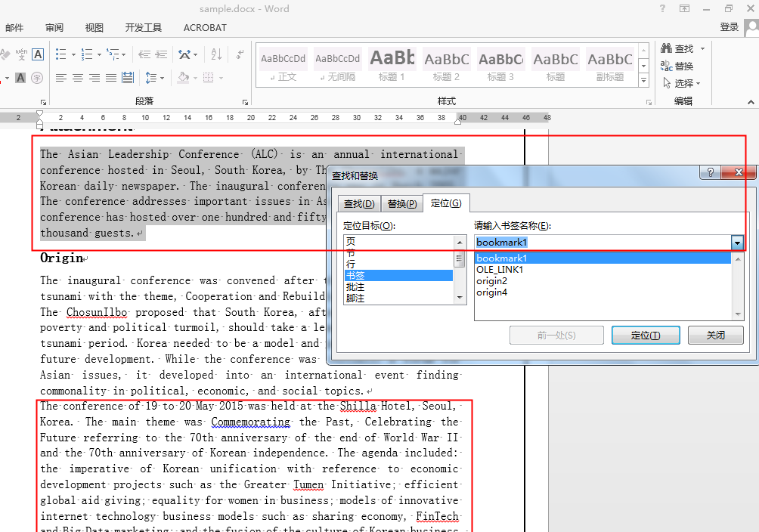The image size is (759, 532).
Task: Click 登录 sign-in link
Action: [x=729, y=27]
